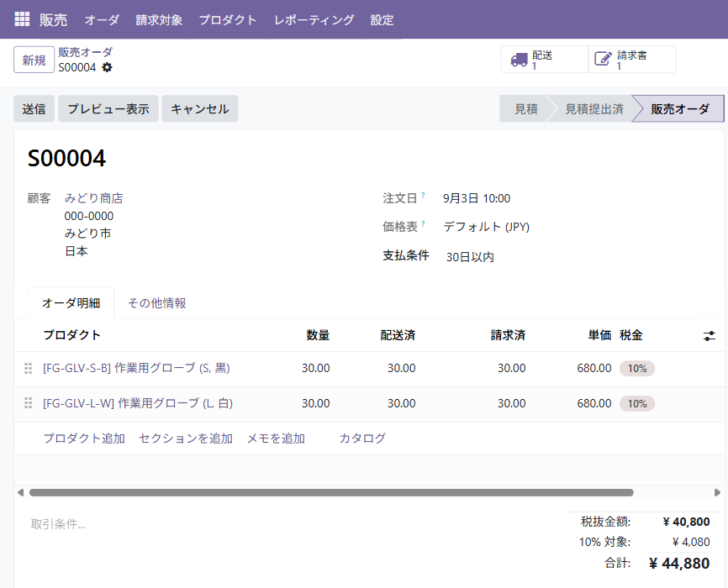The image size is (728, 588).
Task: Open the プロダクト menu
Action: 228,20
